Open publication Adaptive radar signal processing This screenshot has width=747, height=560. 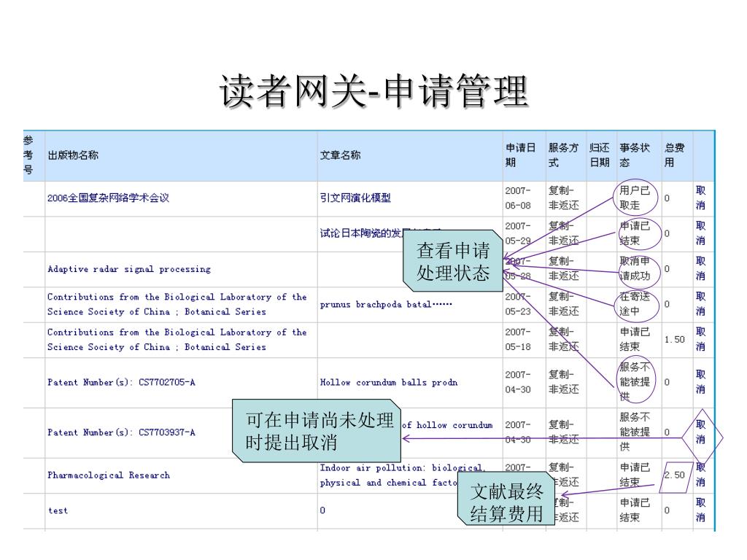[x=128, y=269]
